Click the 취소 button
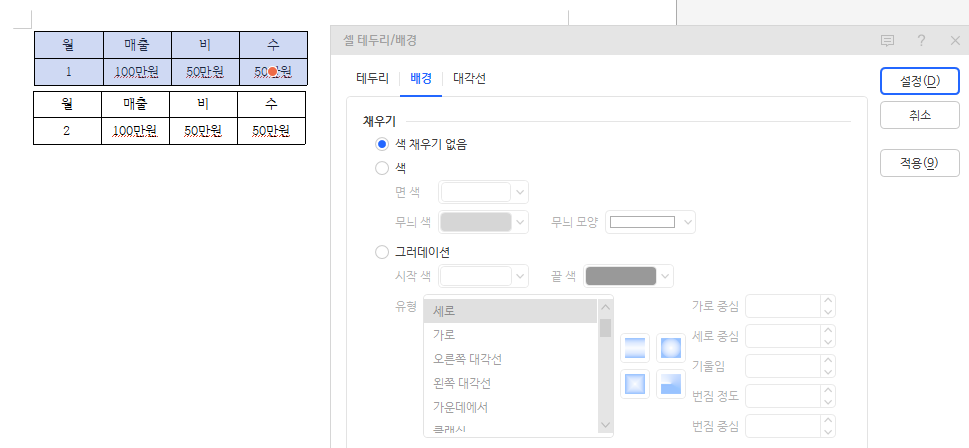The width and height of the screenshot is (969, 448). click(920, 116)
